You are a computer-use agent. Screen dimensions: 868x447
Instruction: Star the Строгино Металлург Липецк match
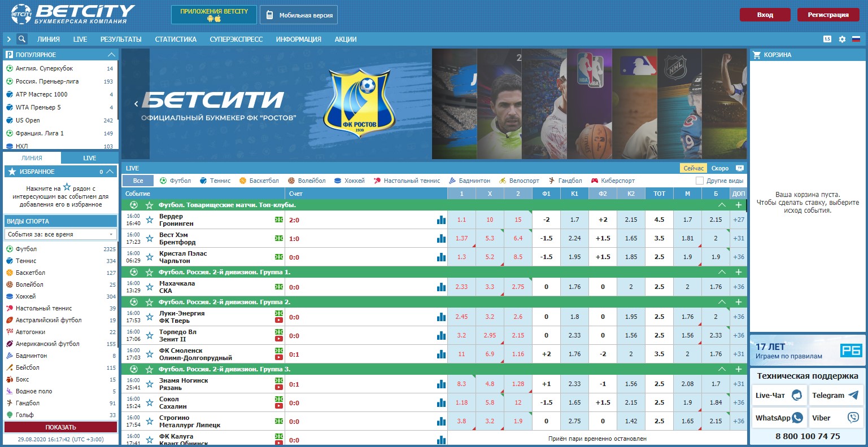pos(150,422)
